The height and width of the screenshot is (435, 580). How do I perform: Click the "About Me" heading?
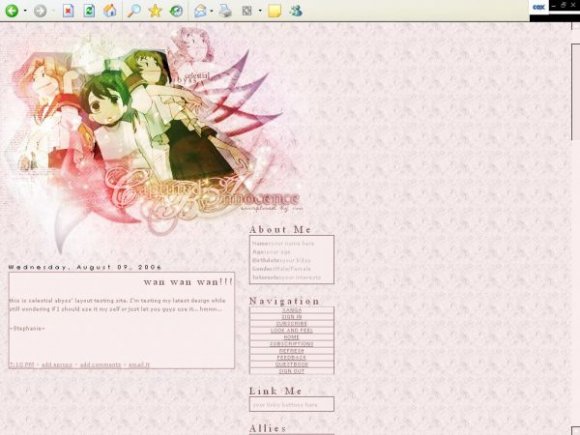coord(280,229)
